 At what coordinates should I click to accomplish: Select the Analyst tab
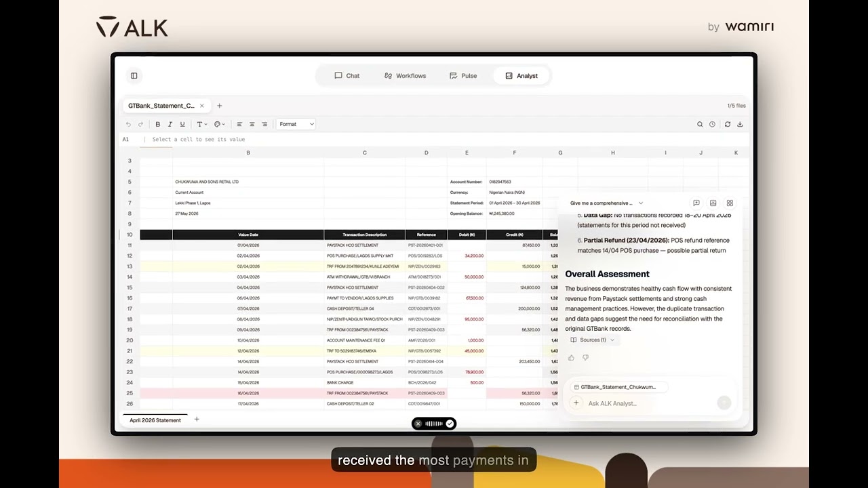(x=521, y=76)
